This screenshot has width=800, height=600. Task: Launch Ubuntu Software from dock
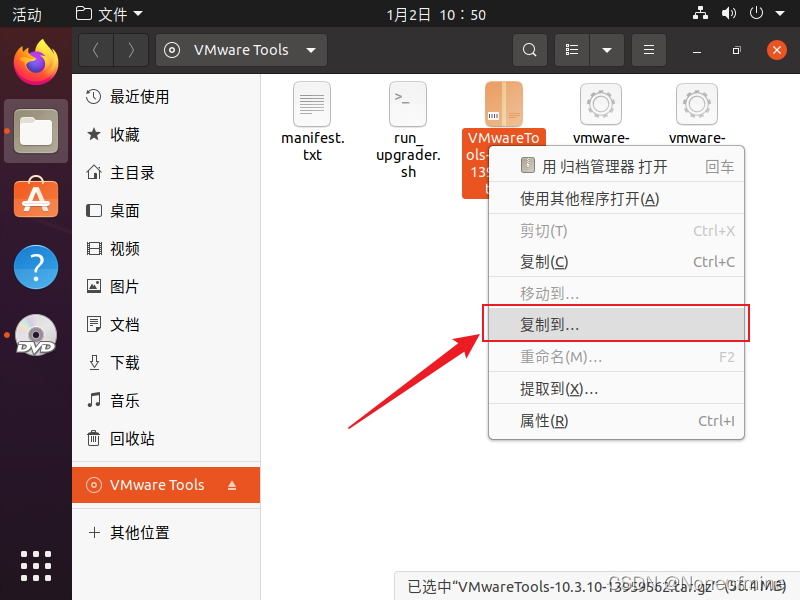[36, 198]
